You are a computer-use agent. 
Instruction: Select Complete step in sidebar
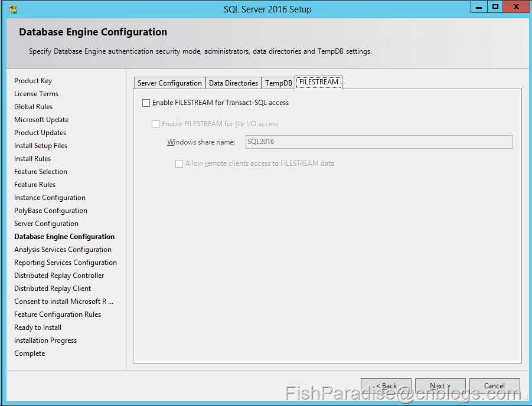30,353
